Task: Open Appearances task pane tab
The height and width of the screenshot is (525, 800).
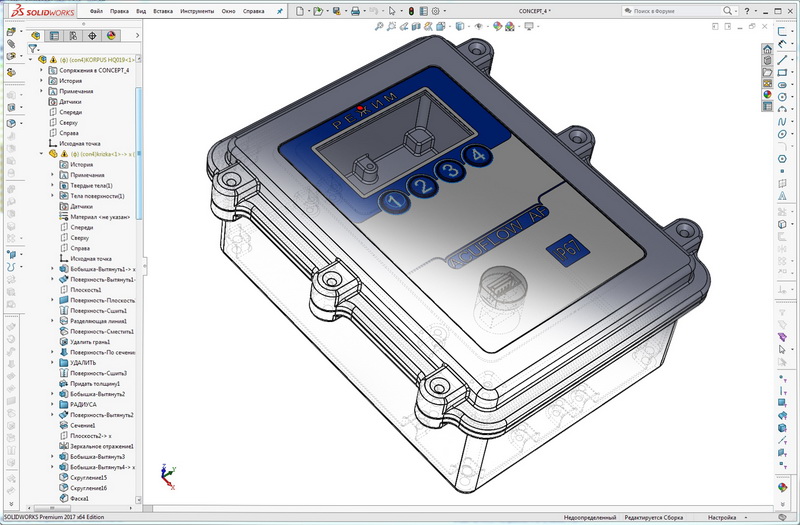Action: click(x=767, y=94)
